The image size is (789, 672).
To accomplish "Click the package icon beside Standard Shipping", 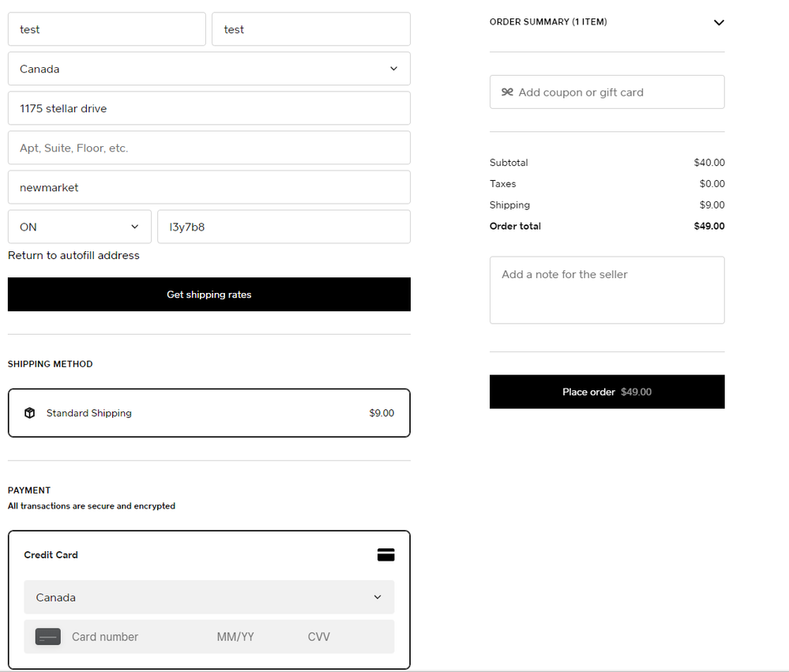I will pyautogui.click(x=29, y=413).
